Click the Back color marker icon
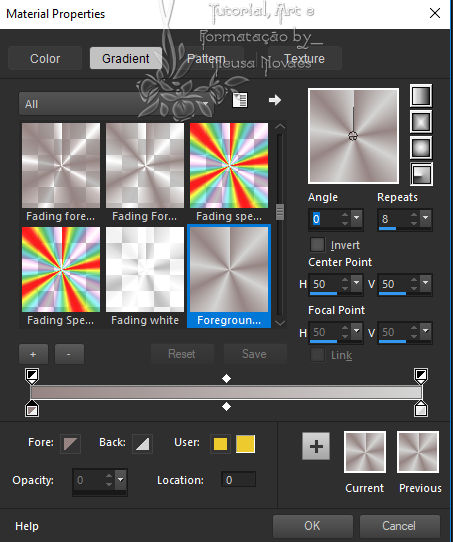 click(142, 443)
